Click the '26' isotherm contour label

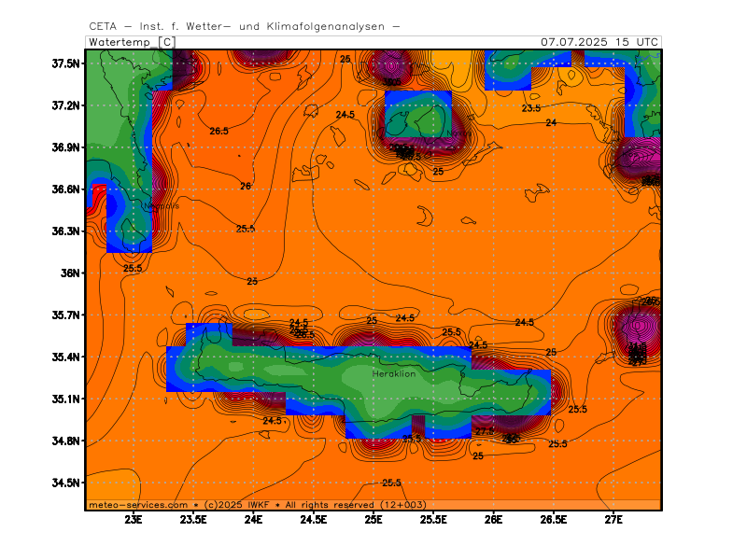pos(246,186)
